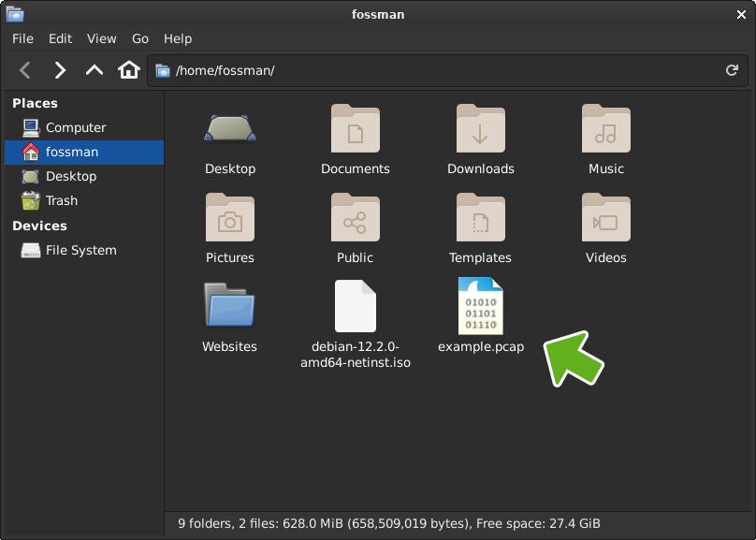The width and height of the screenshot is (756, 540).
Task: Select File System under Devices
Action: point(80,250)
